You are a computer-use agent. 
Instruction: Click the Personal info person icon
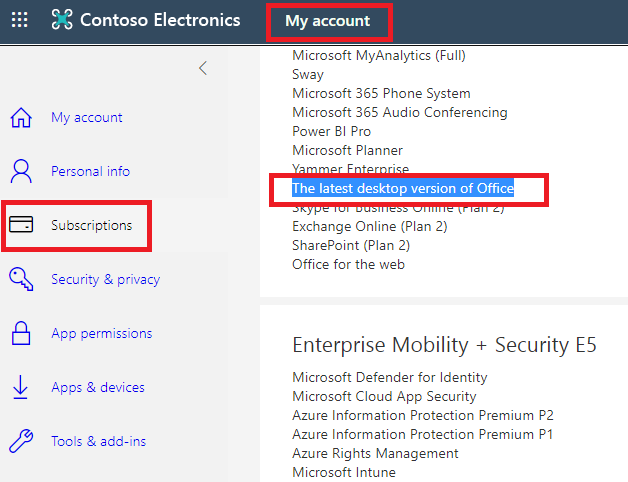click(x=21, y=171)
